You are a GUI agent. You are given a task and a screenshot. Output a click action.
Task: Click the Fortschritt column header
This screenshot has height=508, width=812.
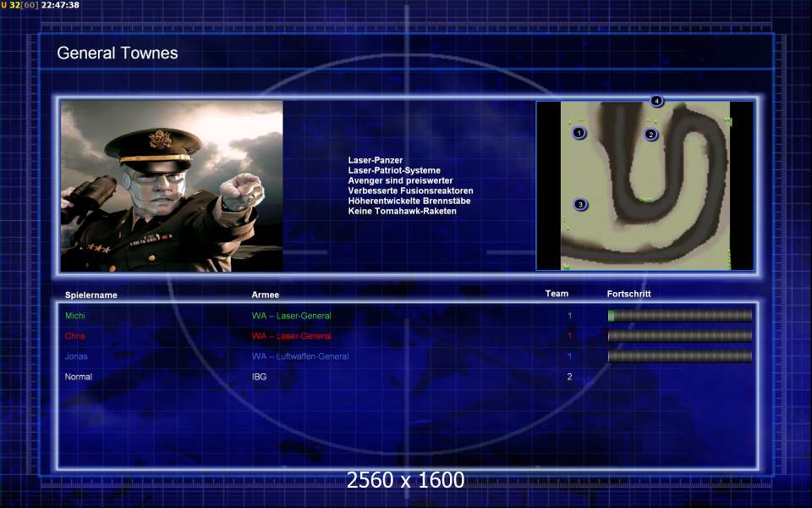628,294
